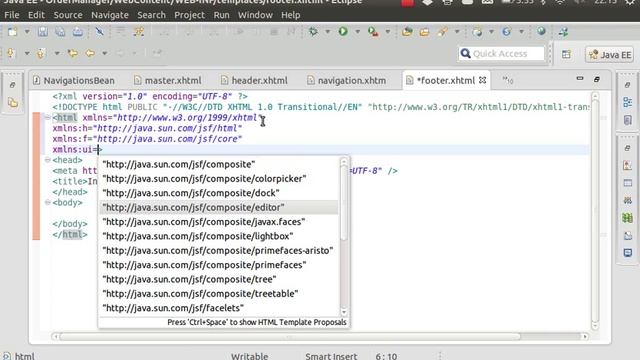Click the blue web services icon
Viewport: 640px width, 360px height.
pyautogui.click(x=507, y=32)
